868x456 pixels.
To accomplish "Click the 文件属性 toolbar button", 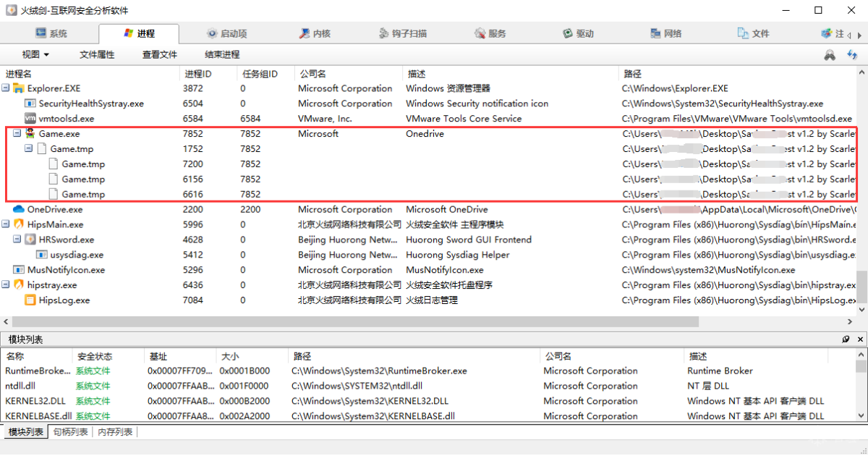I will [x=97, y=55].
